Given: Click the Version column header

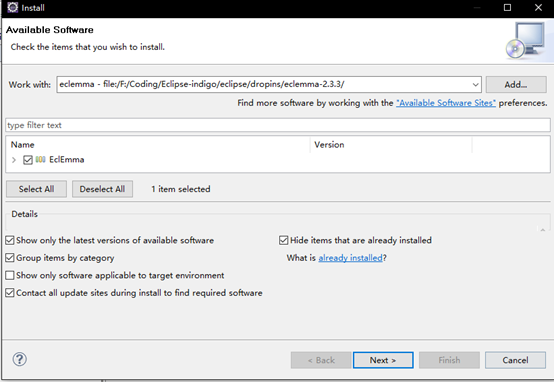Looking at the screenshot, I should tap(391, 145).
